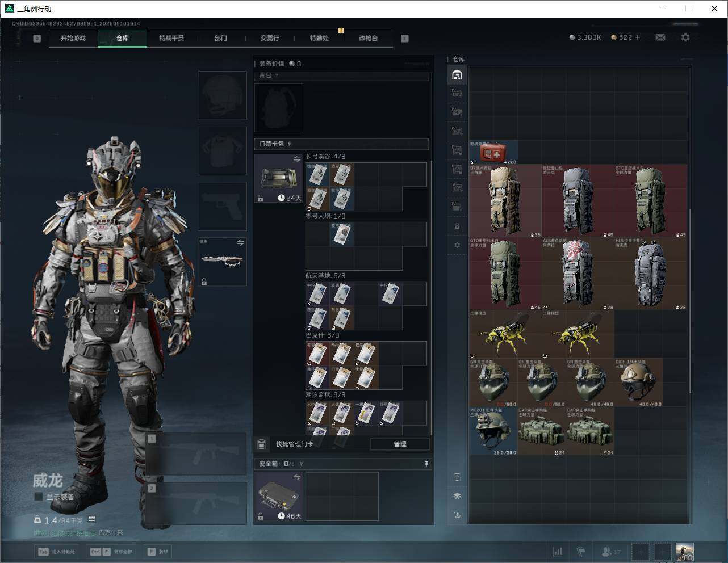Screen dimensions: 728x563
Task: Select the ALS背负系统 backpack
Action: point(578,274)
